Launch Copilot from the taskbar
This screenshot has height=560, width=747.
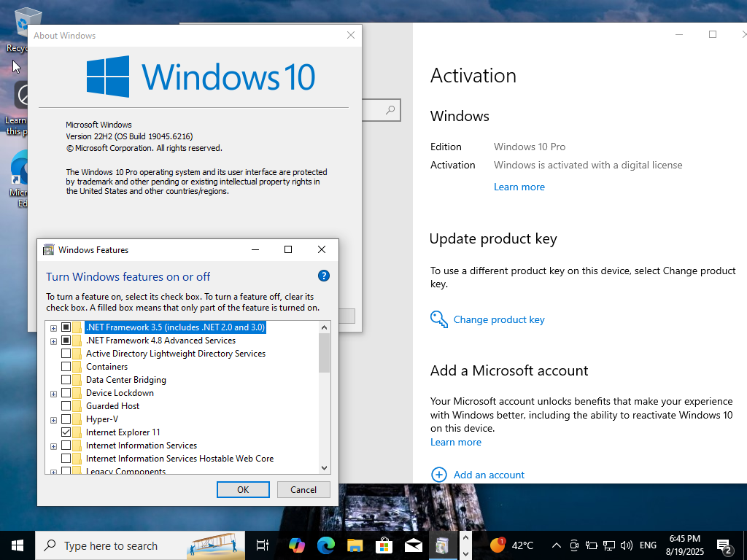coord(296,545)
